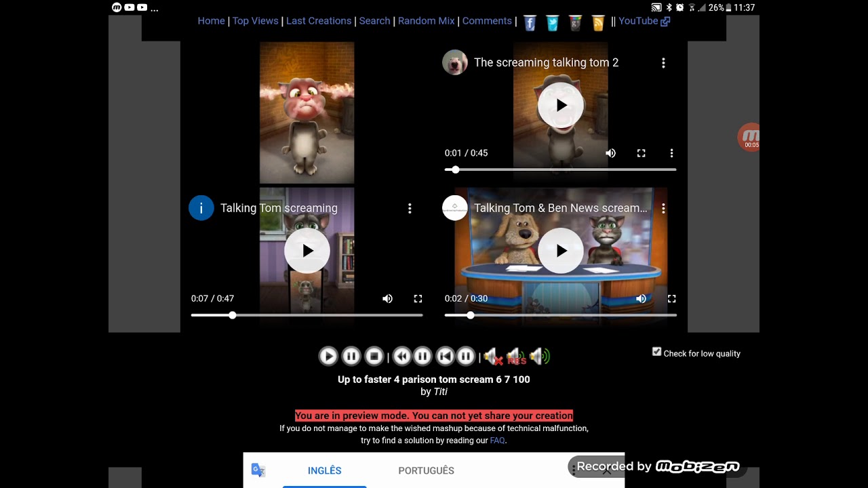Select the INGLÊS translate tab
Screen dimensions: 868x488
click(324, 470)
